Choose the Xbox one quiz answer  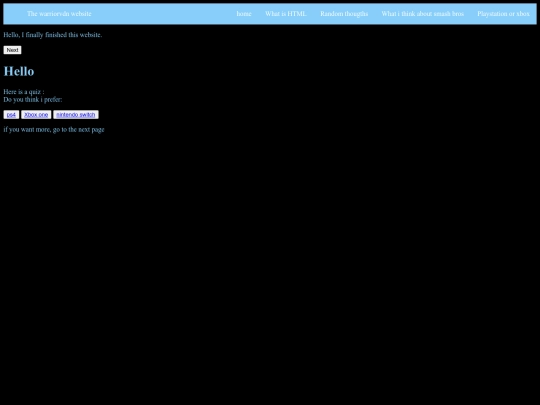coord(36,115)
